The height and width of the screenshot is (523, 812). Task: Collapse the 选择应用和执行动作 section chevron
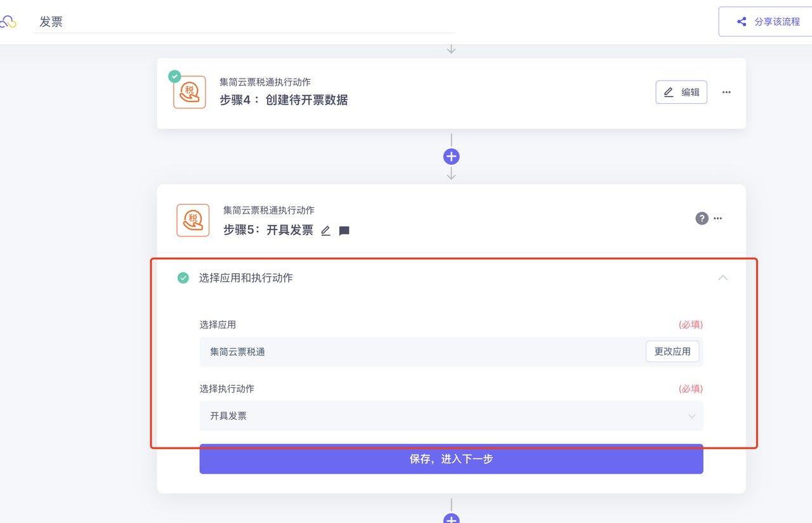tap(723, 278)
